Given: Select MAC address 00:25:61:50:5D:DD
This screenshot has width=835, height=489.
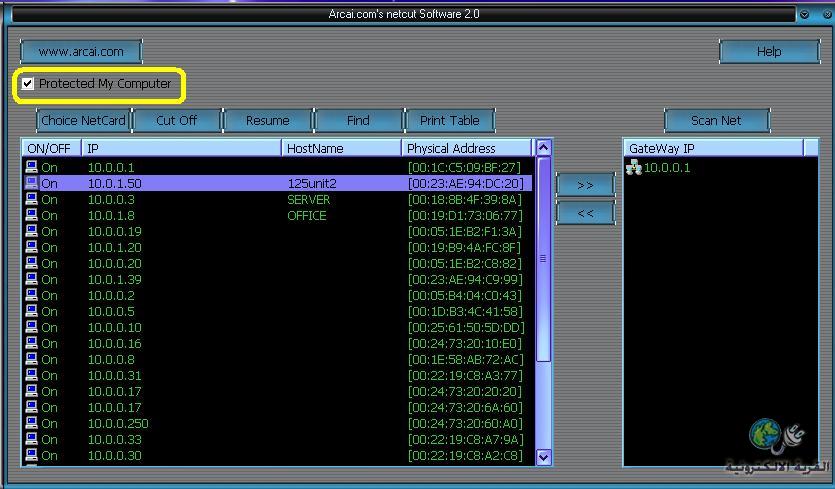Looking at the screenshot, I should pos(466,327).
